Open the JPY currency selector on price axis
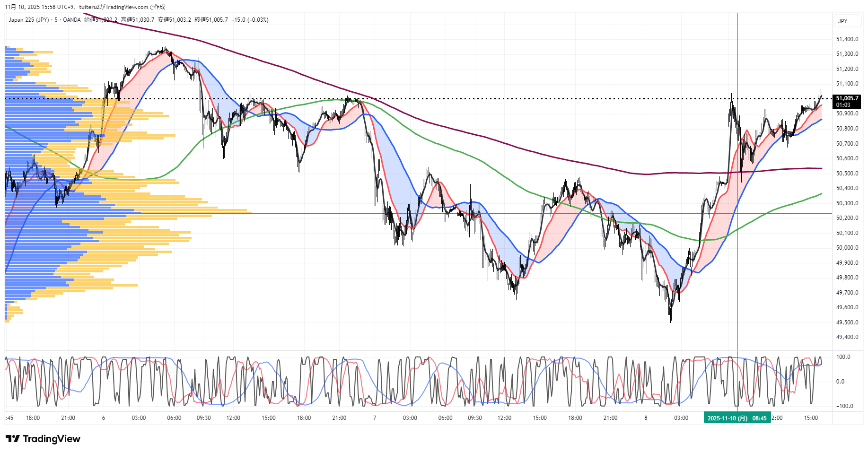 click(842, 21)
